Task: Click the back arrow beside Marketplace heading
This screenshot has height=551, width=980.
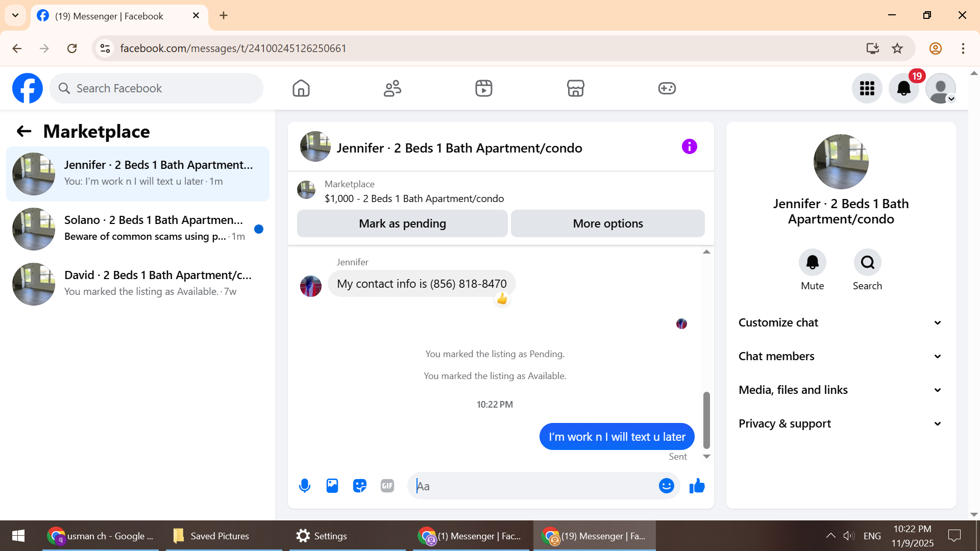Action: 24,132
